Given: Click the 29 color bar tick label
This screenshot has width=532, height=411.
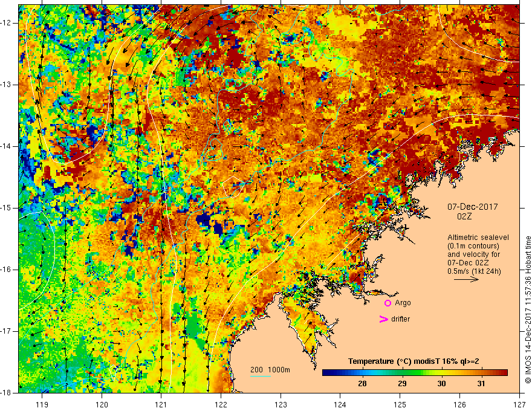Looking at the screenshot, I should pos(402,384).
